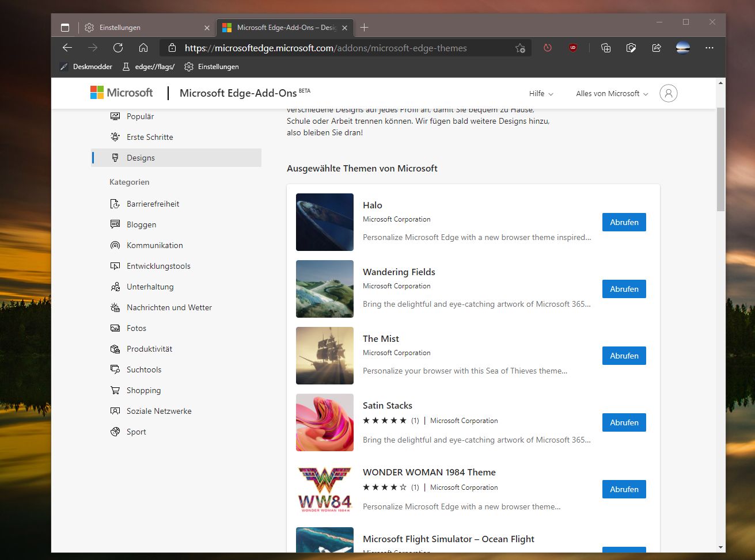
Task: Close the Einstellungen tab
Action: click(207, 28)
